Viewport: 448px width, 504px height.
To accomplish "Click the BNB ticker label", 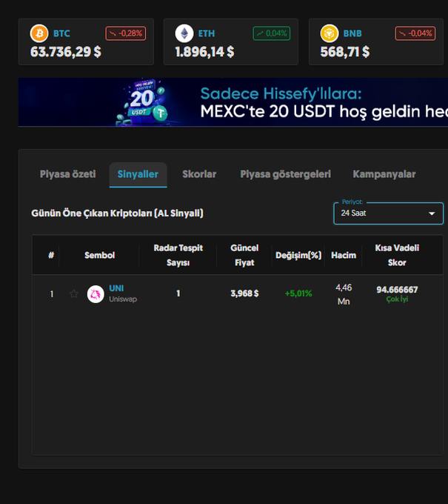I will [x=352, y=33].
